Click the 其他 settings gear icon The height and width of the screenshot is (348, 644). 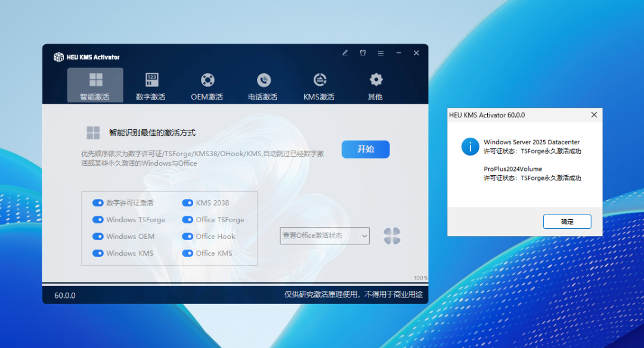point(374,80)
